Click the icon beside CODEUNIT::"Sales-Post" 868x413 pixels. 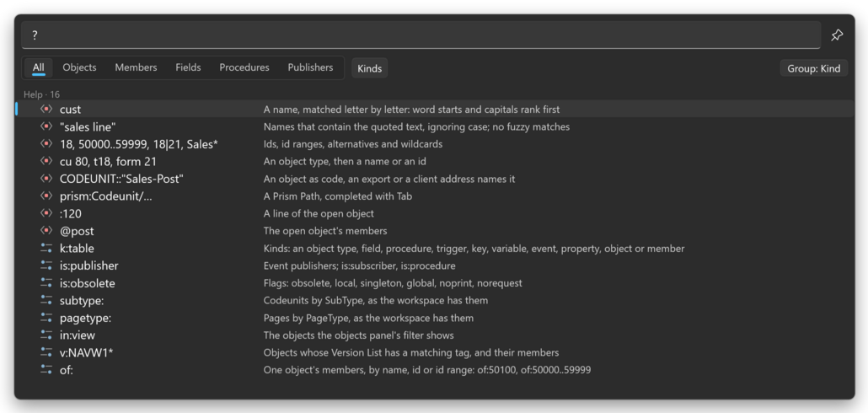coord(46,179)
